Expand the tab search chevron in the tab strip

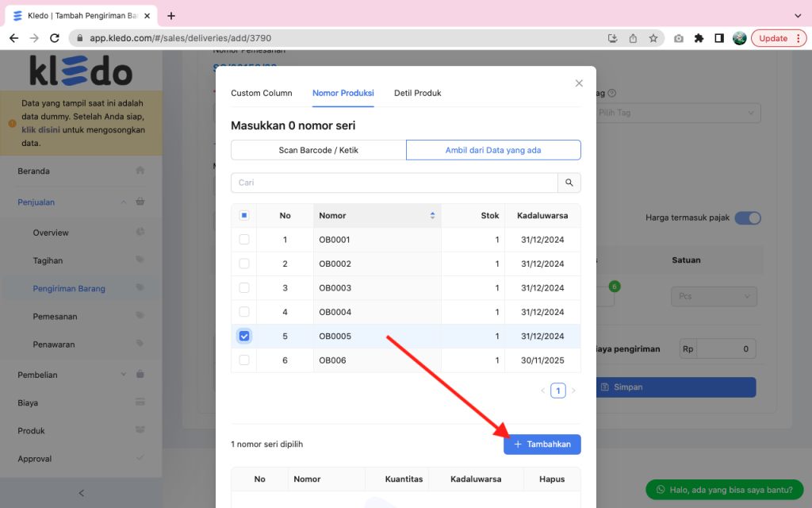point(798,16)
